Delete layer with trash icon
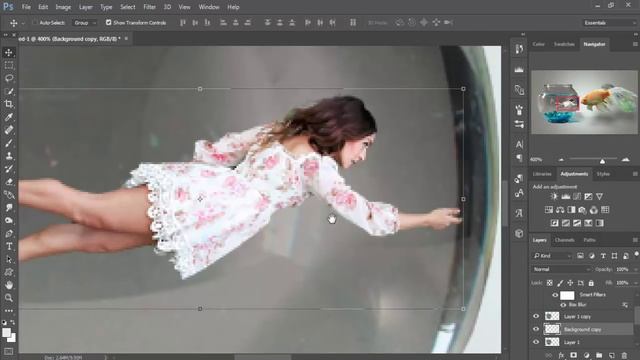640x360 pixels. tap(624, 356)
